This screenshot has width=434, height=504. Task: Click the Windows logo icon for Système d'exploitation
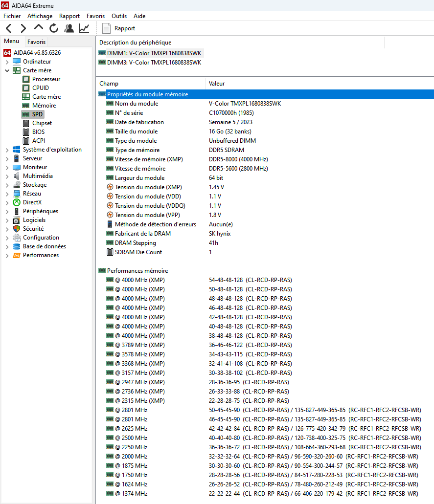[17, 150]
